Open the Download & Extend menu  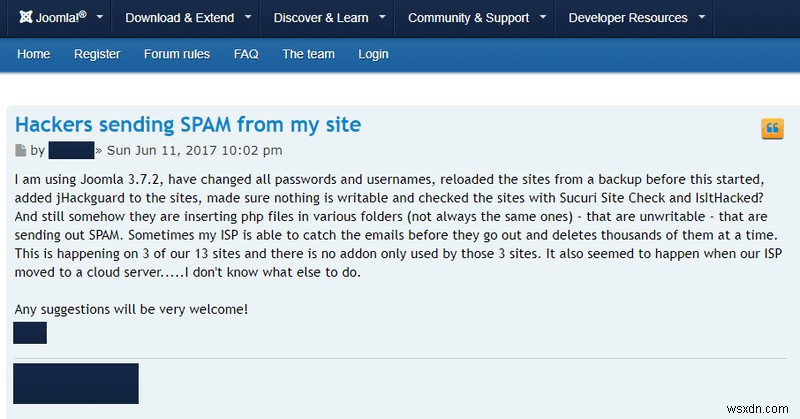[x=180, y=18]
